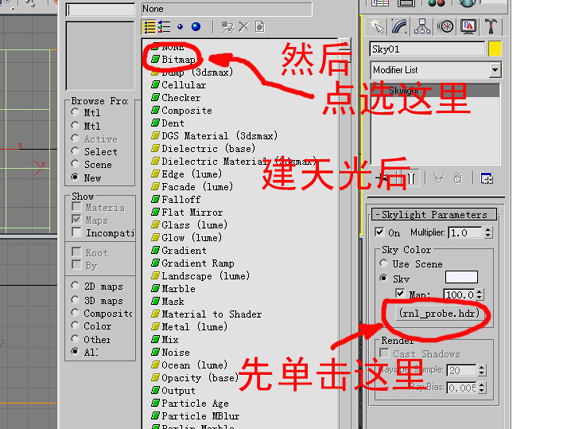
Task: Toggle the Cast Shadows checkbox
Action: 384,353
